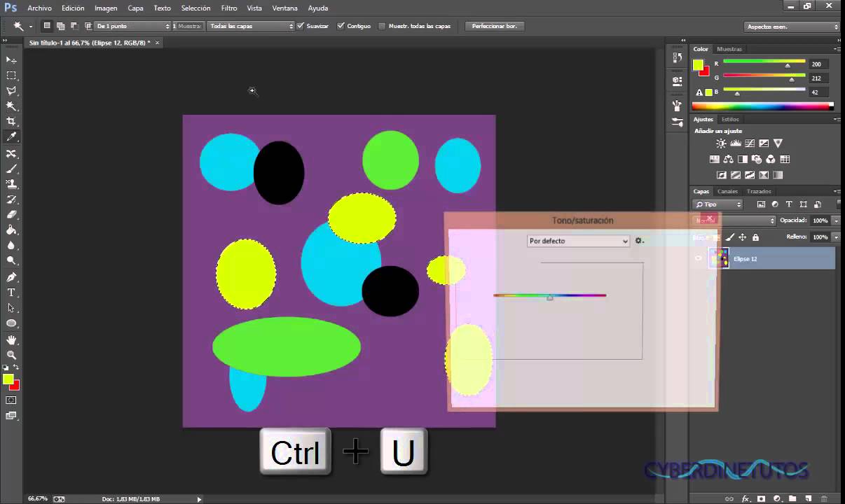Open the History panel icon
Image resolution: width=845 pixels, height=504 pixels.
point(677,58)
